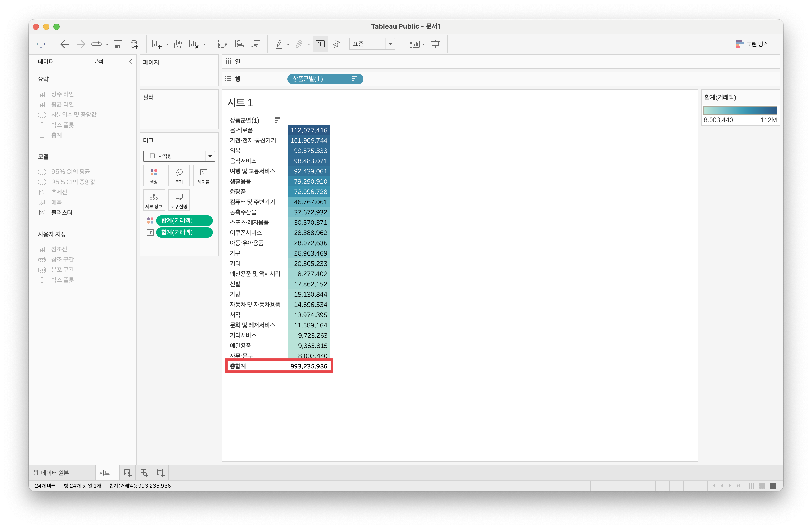Toggle the show mark labels button
This screenshot has height=529, width=812.
tap(320, 44)
